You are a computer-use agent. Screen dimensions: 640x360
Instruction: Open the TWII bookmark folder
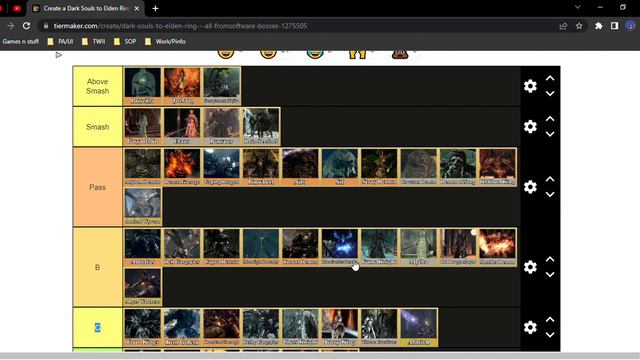pyautogui.click(x=93, y=41)
